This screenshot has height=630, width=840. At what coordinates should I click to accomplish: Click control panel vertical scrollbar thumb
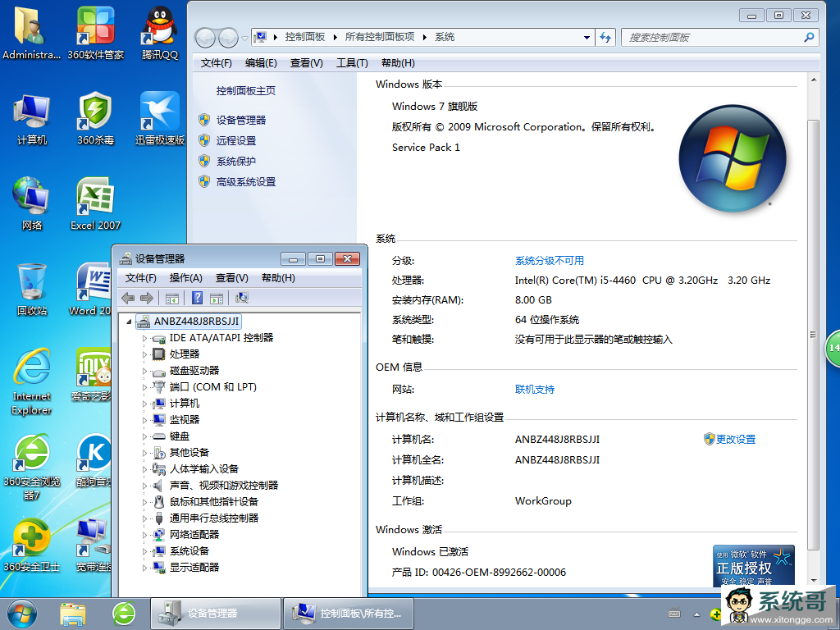(813, 335)
